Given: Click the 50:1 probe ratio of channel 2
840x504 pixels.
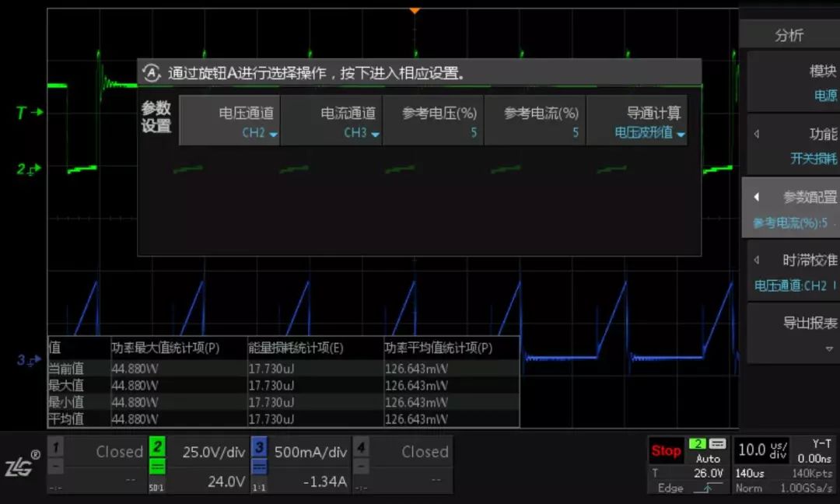Looking at the screenshot, I should coord(156,488).
